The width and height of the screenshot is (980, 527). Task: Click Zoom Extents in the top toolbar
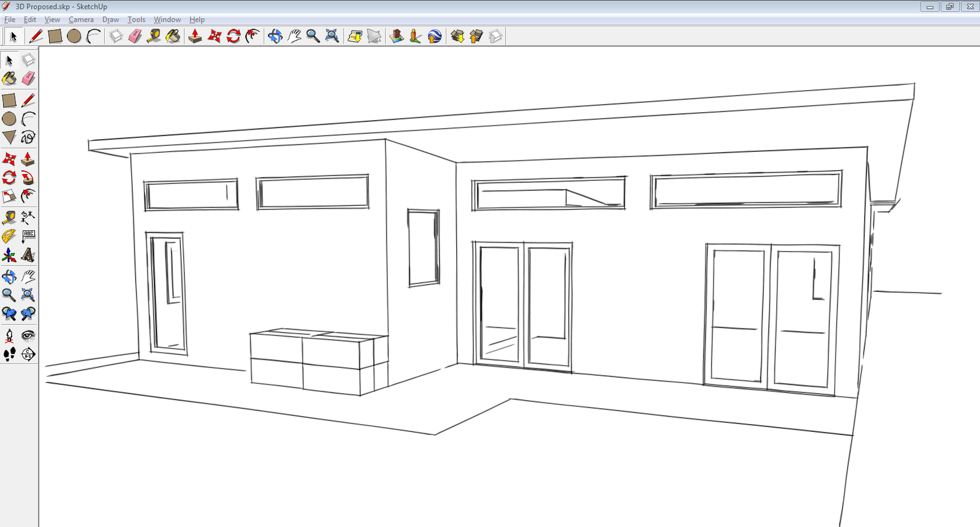pos(332,36)
